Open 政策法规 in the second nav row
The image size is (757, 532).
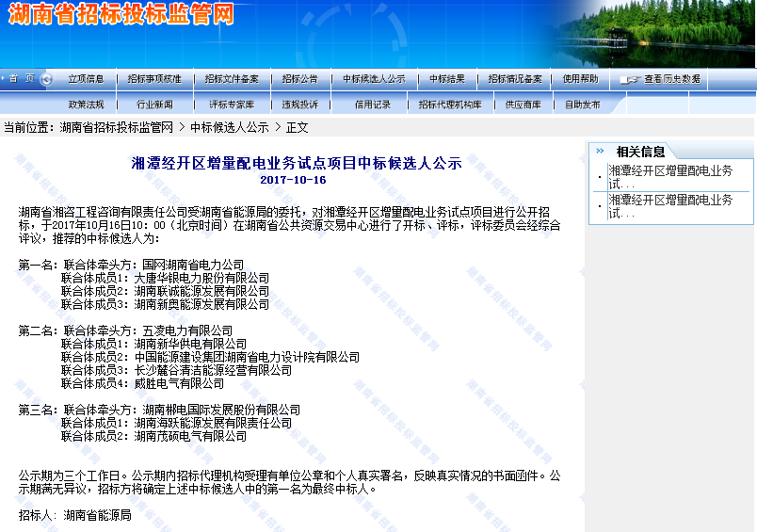[x=86, y=105]
